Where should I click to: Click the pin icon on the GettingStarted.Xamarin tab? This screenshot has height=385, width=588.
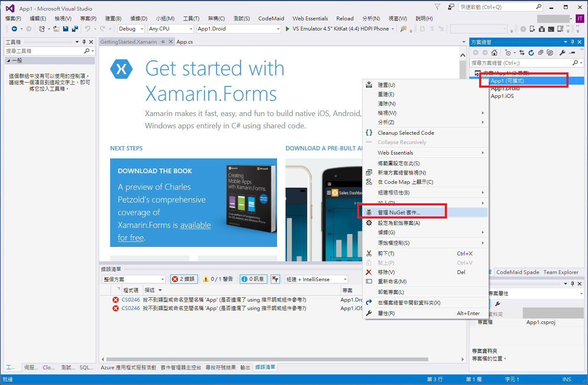[163, 42]
